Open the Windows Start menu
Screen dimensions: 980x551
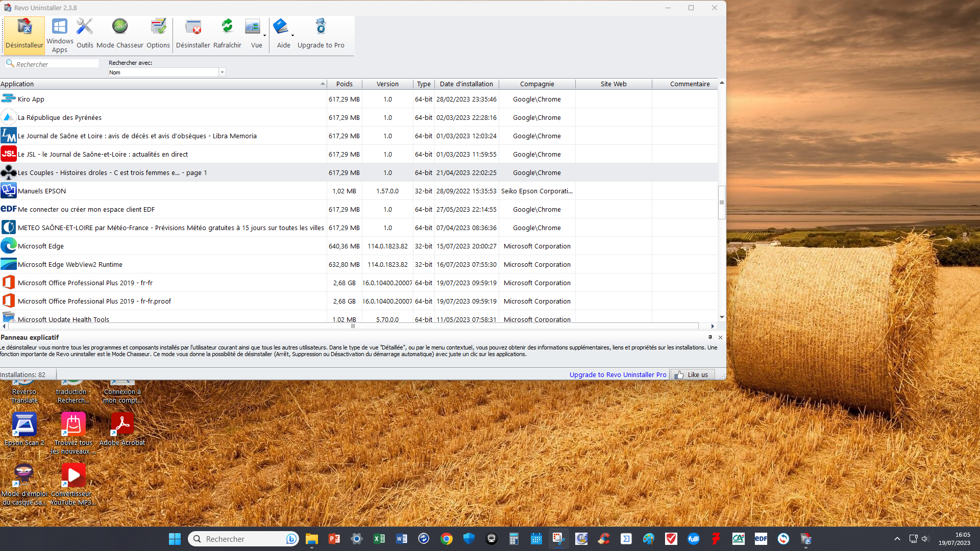click(175, 539)
